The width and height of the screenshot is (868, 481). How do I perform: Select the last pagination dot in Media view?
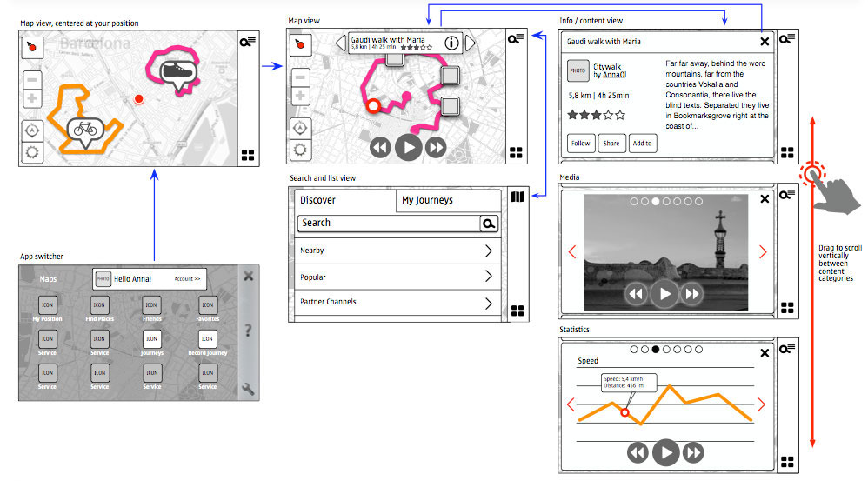click(x=698, y=201)
